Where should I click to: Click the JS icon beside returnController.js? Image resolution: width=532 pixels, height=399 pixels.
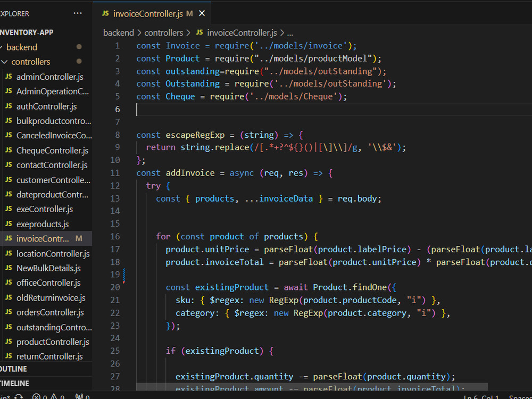[9, 356]
